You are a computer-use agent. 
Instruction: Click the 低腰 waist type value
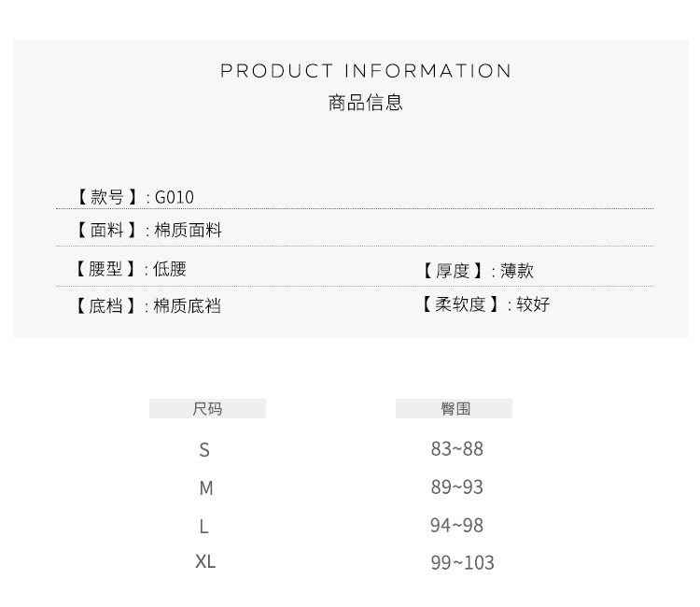point(170,270)
